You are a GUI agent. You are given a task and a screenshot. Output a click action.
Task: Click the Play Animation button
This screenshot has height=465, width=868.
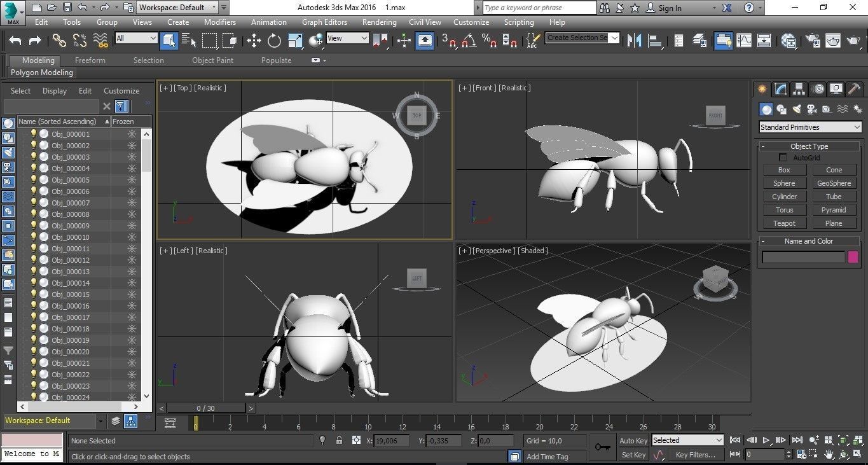(766, 440)
